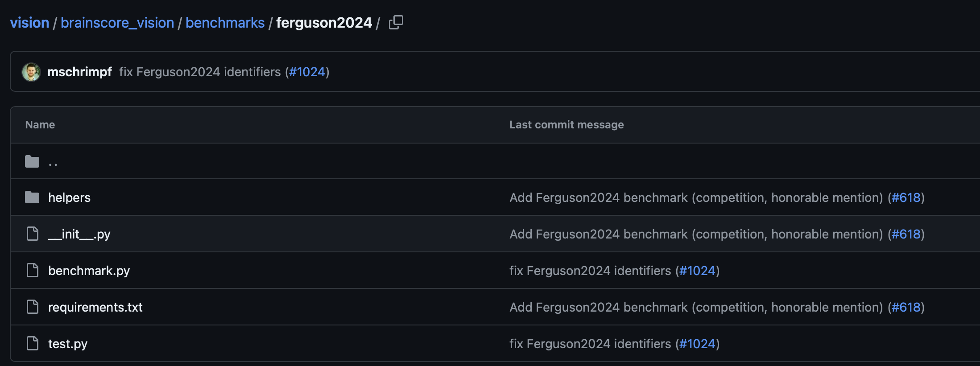
Task: Open the benchmark.py file
Action: [89, 271]
